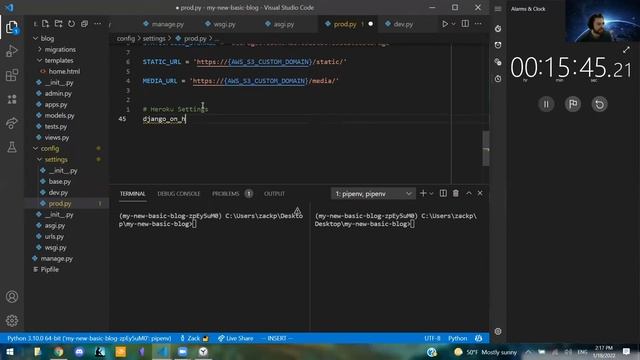Open editor more actions ellipsis
This screenshot has width=640, height=360.
pos(478,24)
